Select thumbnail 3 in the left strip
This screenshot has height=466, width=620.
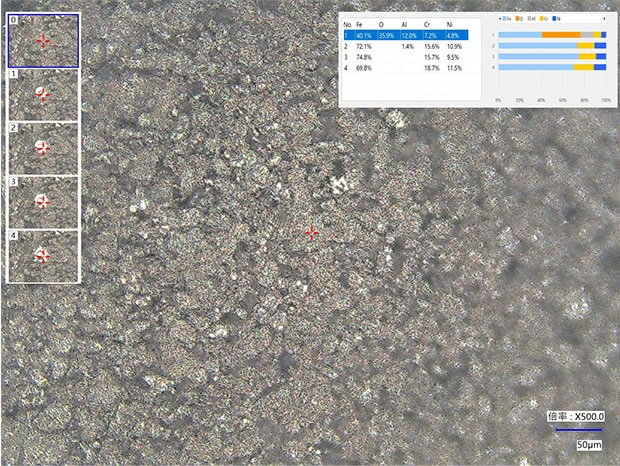pos(43,202)
